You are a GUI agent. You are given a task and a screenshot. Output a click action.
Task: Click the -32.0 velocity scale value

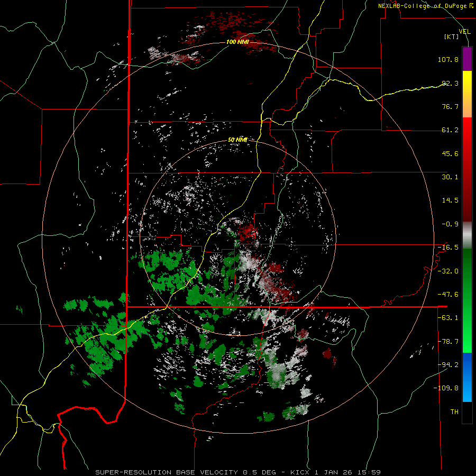point(448,271)
